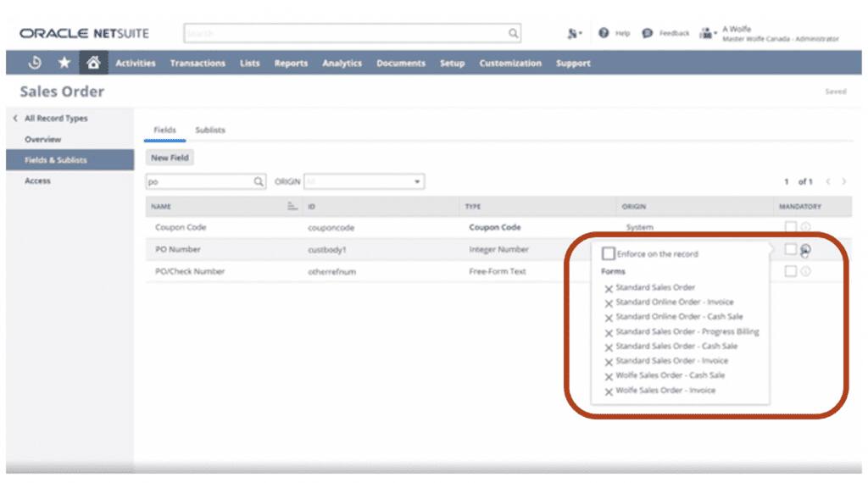Go to the Home dashboard icon

[x=93, y=63]
